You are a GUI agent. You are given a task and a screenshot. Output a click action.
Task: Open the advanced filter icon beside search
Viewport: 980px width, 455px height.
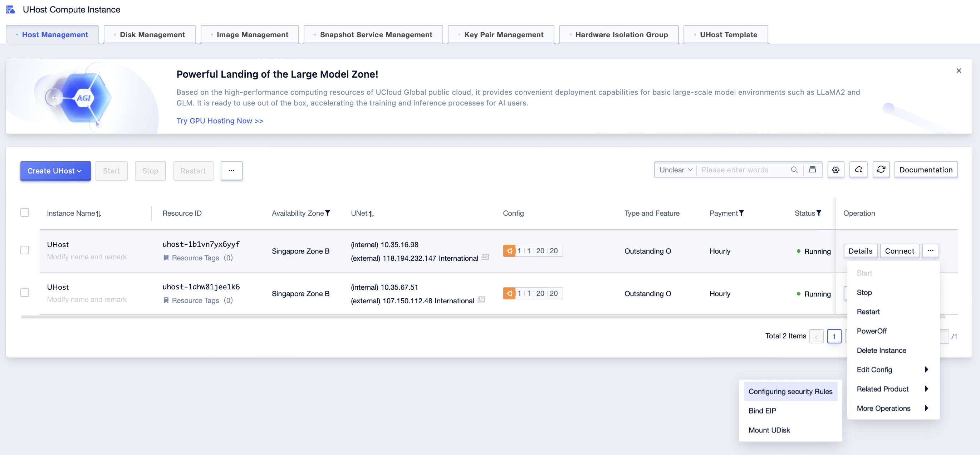(812, 170)
